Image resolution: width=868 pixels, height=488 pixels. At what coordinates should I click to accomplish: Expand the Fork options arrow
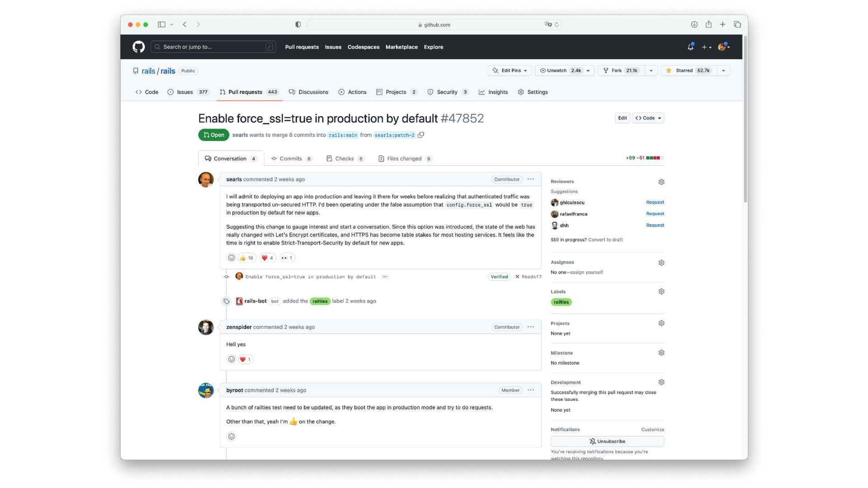coord(651,70)
